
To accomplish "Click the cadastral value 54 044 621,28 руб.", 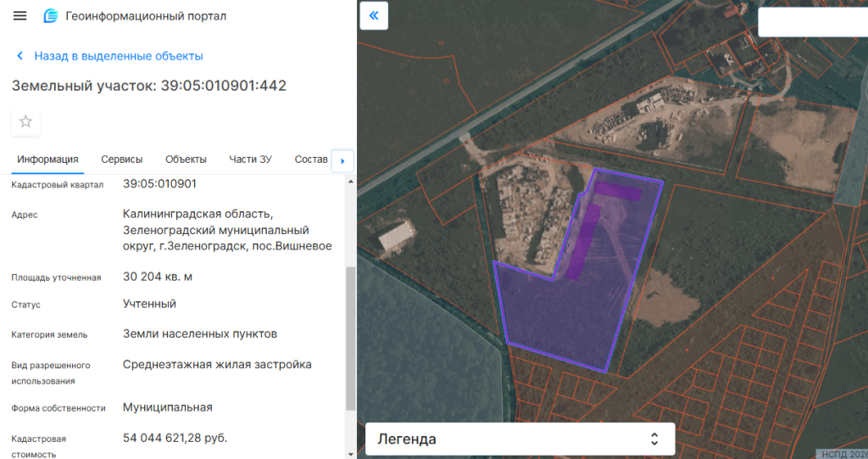I will point(175,438).
